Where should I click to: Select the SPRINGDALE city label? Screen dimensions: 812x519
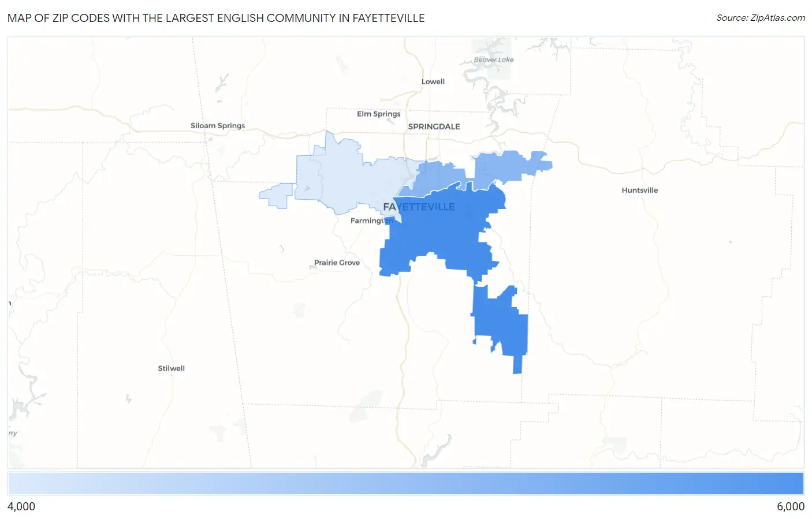(x=434, y=126)
